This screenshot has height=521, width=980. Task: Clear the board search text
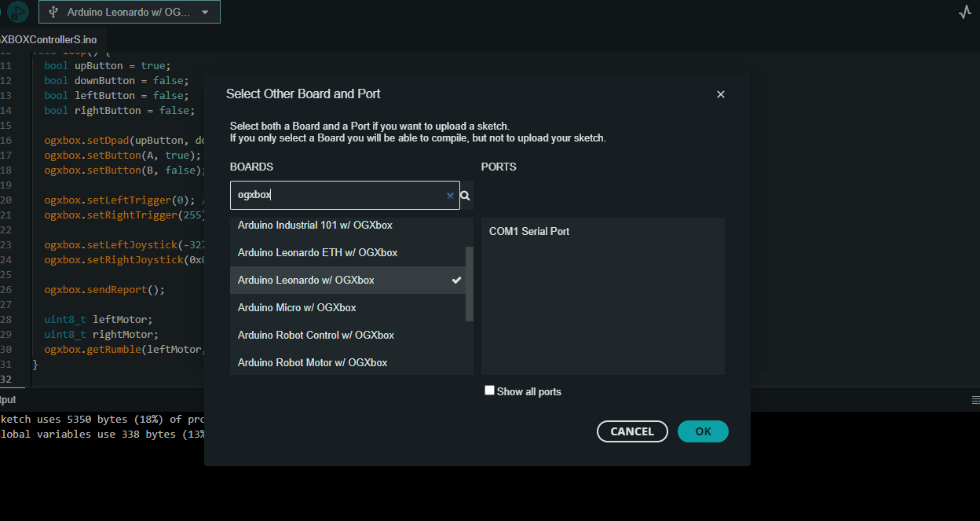coord(450,196)
